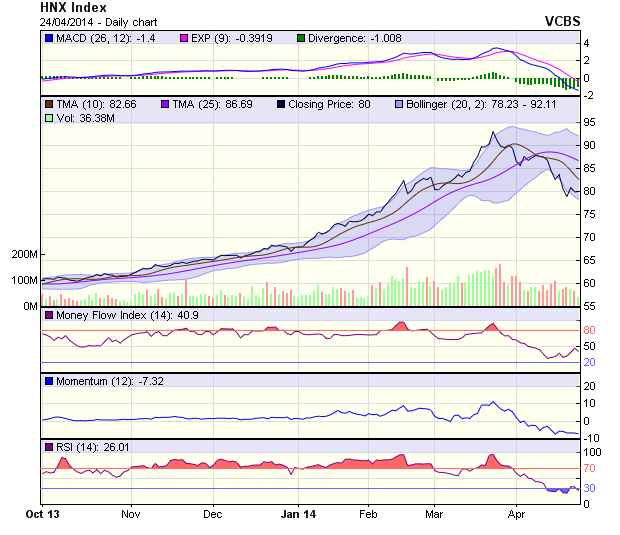Click the dark Closing Price legend swatch
Screen dimensions: 620x535
(282, 103)
